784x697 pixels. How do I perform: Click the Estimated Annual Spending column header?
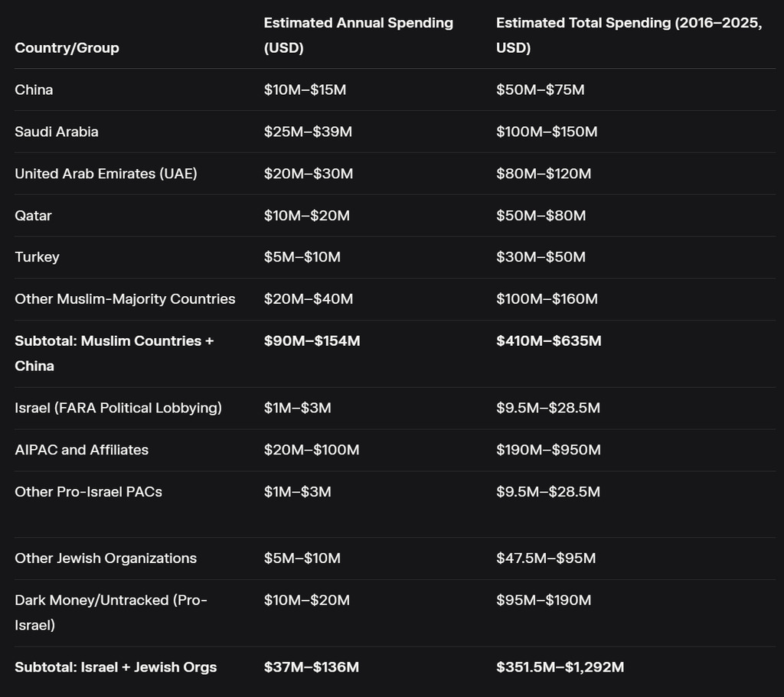[358, 35]
